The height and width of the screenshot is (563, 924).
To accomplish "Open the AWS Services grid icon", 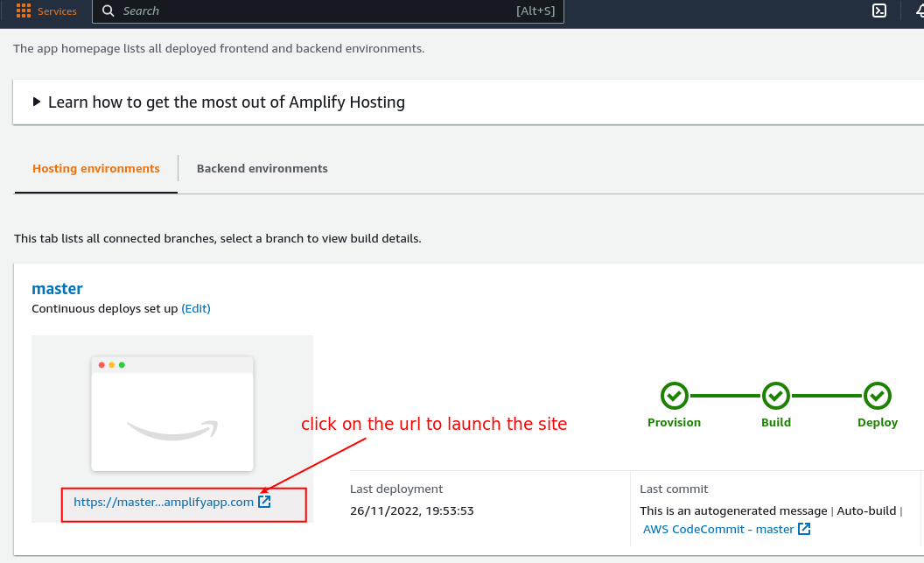I will click(x=24, y=11).
